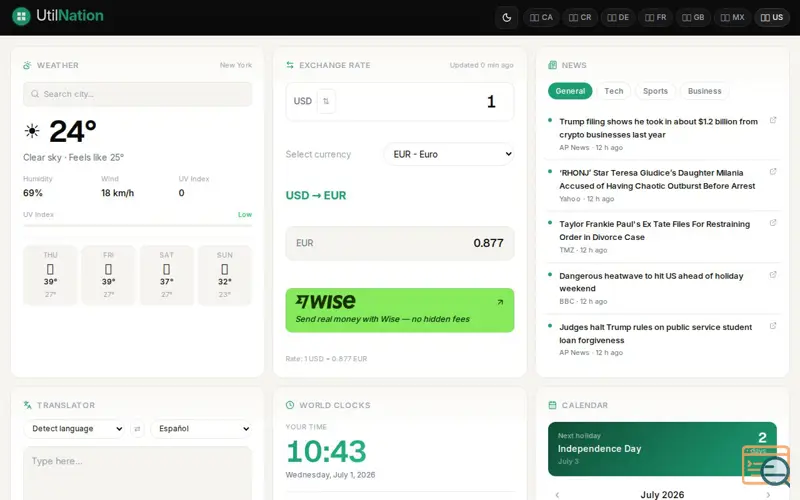Screen dimensions: 800x500
Task: Click the Calendar panel icon
Action: [552, 405]
